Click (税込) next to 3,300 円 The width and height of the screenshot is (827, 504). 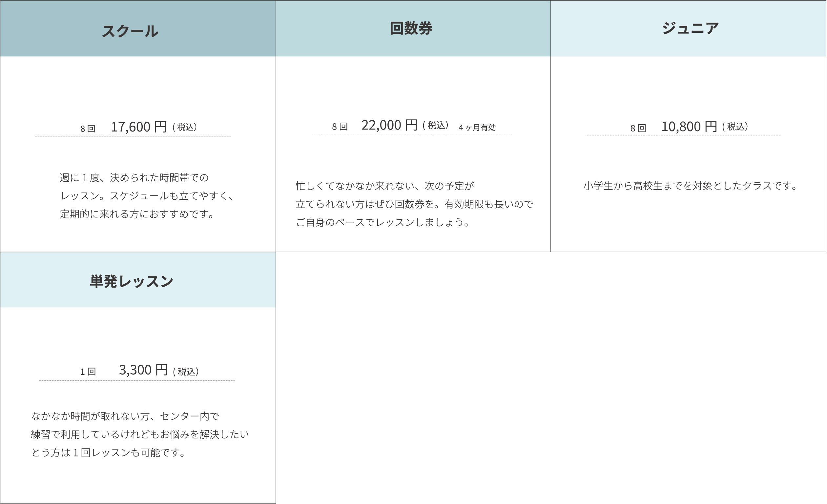point(186,372)
